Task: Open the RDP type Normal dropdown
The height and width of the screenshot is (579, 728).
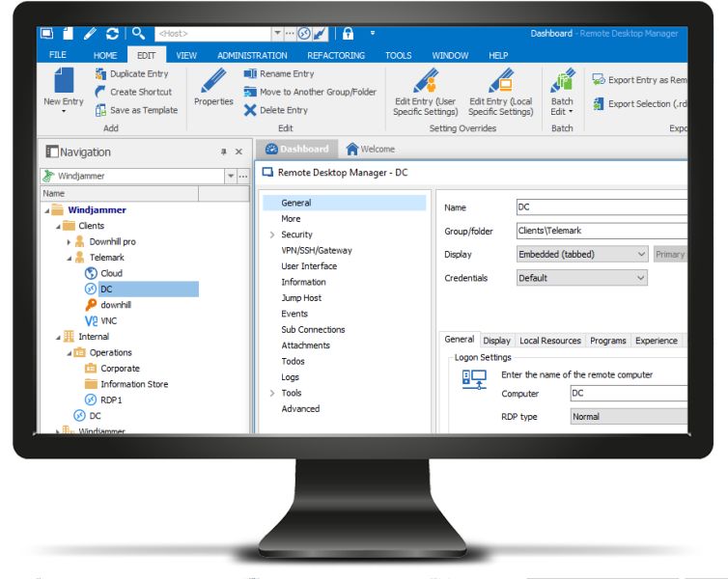Action: point(629,416)
